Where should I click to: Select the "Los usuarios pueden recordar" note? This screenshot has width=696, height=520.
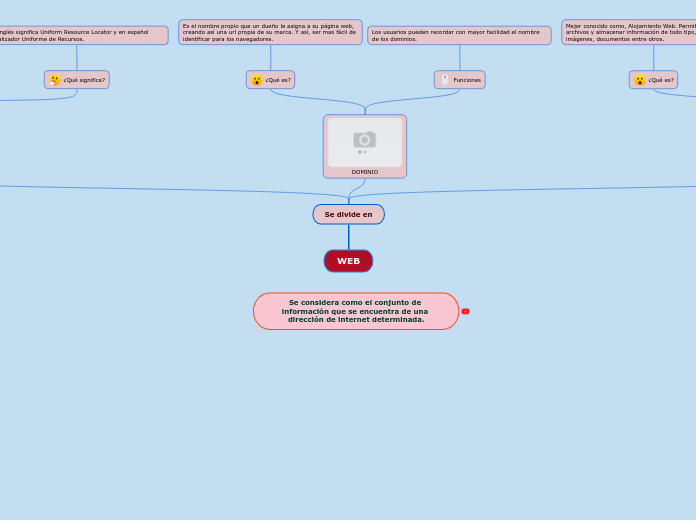459,35
